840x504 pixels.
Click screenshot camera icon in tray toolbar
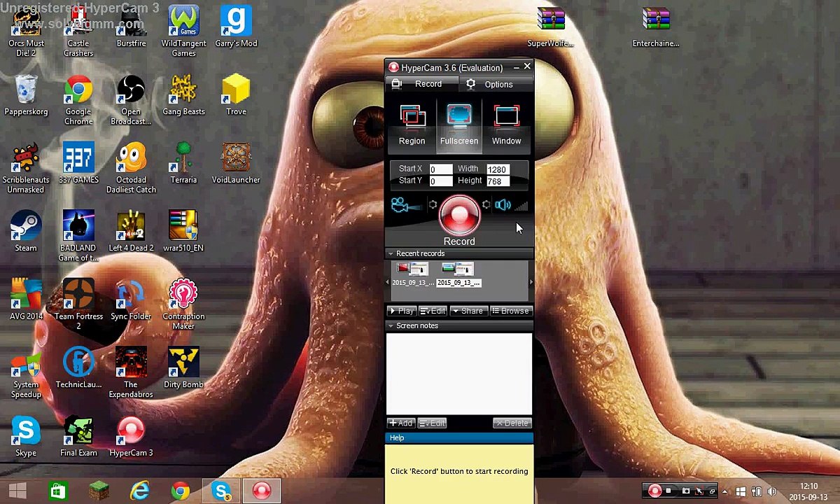686,491
